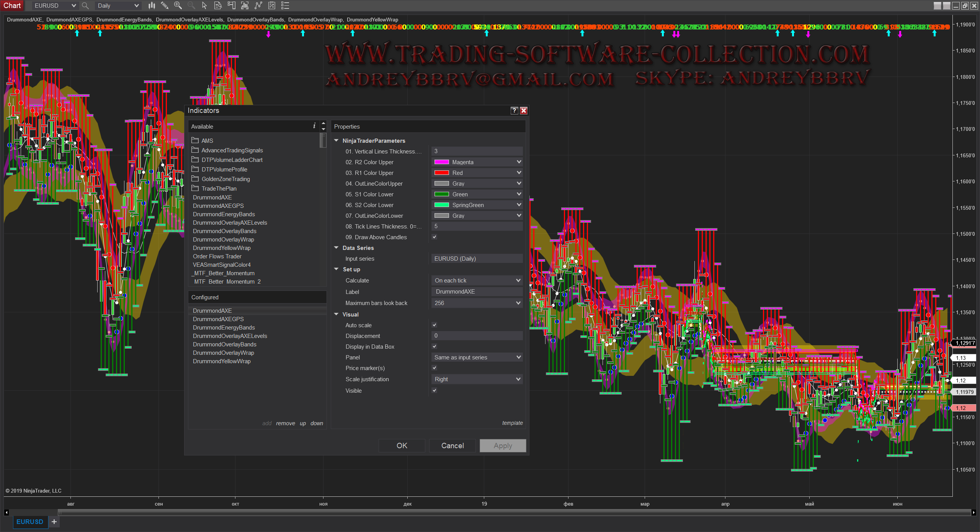Click instrument search magnifier icon
980x532 pixels.
coord(85,5)
